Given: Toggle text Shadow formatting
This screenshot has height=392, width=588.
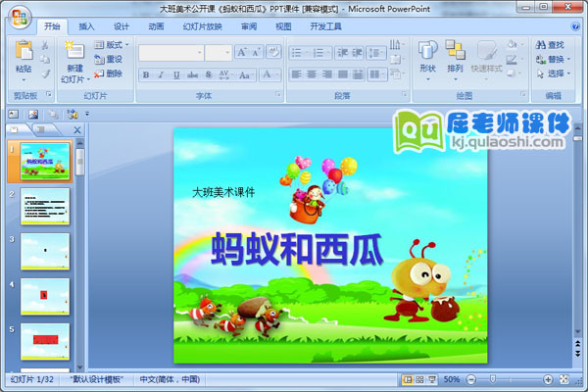Looking at the screenshot, I should tap(209, 74).
